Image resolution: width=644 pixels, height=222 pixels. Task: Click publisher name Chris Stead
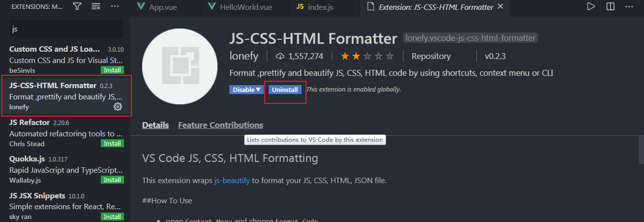[27, 144]
